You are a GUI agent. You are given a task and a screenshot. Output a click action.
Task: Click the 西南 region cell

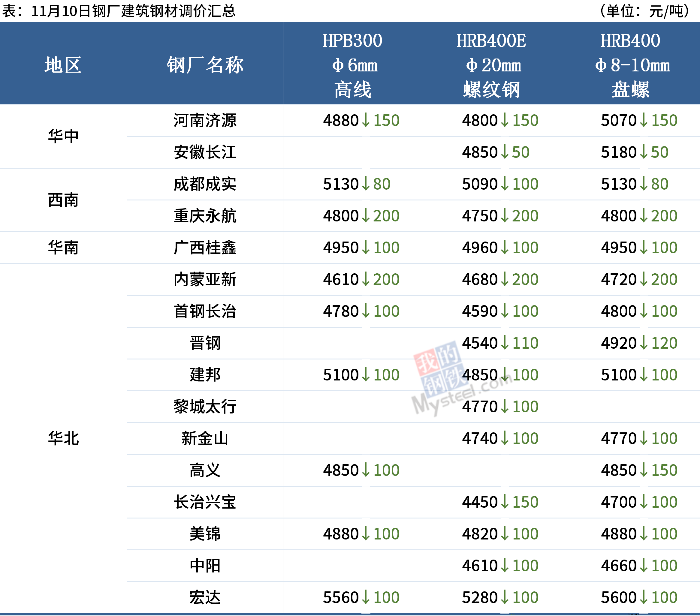(63, 200)
